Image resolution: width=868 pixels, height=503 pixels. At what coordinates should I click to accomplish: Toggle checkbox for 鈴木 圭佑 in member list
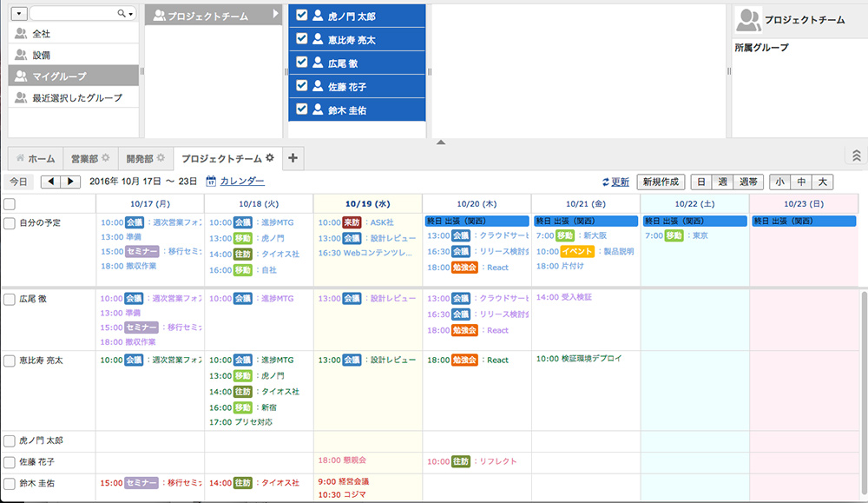pyautogui.click(x=301, y=109)
